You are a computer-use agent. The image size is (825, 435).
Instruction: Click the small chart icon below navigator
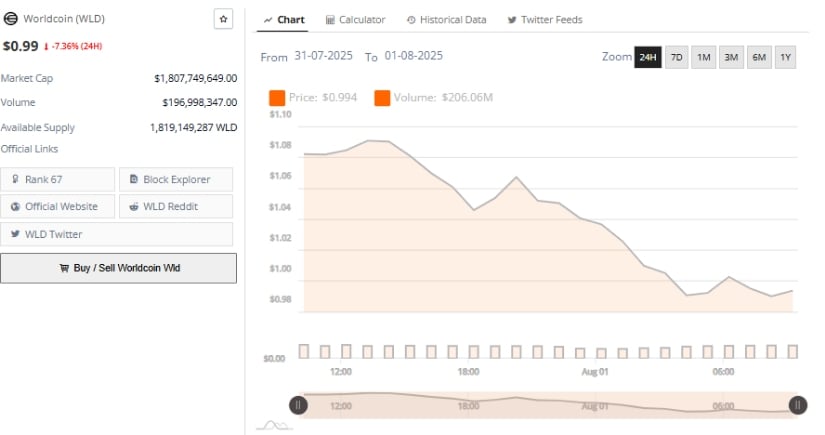click(274, 425)
